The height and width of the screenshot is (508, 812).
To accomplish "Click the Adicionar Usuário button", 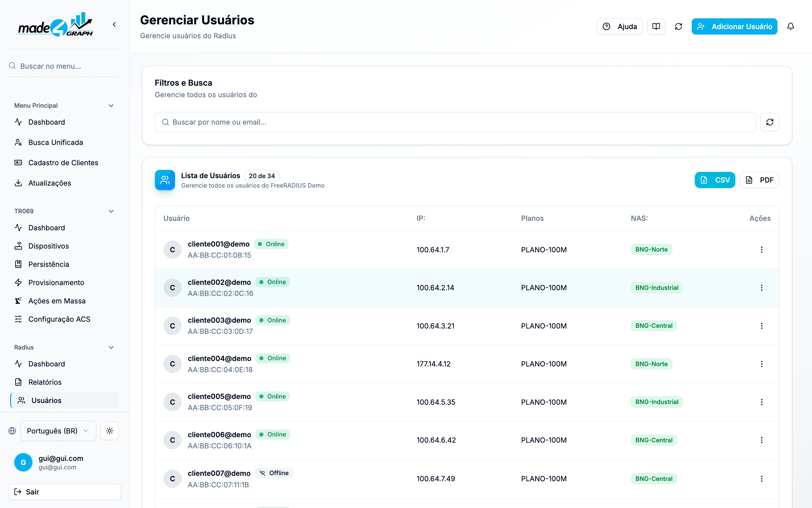I will pyautogui.click(x=734, y=26).
